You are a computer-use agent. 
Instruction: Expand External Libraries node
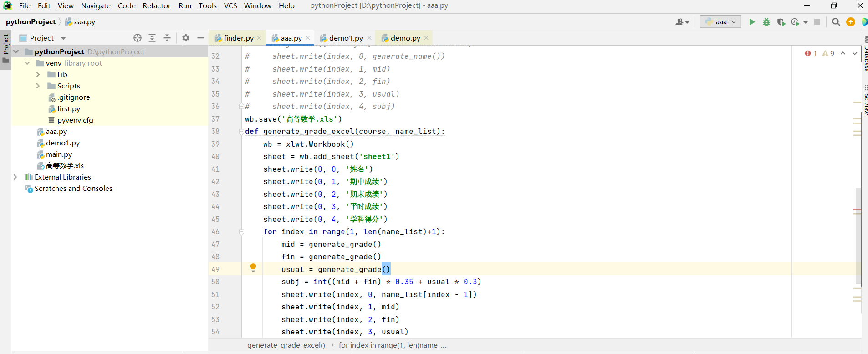pos(15,177)
